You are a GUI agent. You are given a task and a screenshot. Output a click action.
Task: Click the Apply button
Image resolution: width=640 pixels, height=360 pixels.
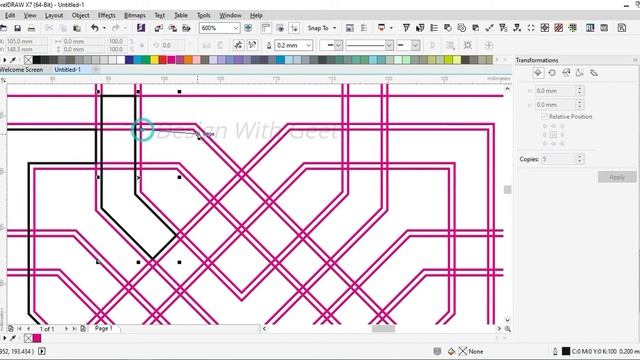click(x=617, y=177)
